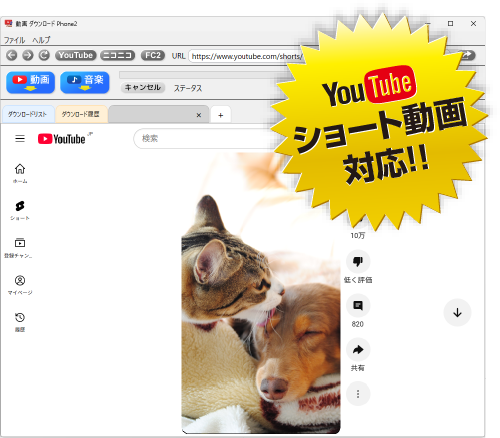The image size is (500, 438).
Task: Click the cat and dog short video
Action: pyautogui.click(x=261, y=293)
